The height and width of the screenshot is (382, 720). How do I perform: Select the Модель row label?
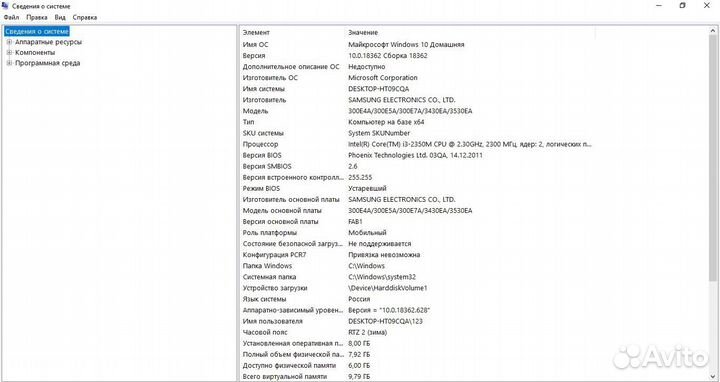255,111
